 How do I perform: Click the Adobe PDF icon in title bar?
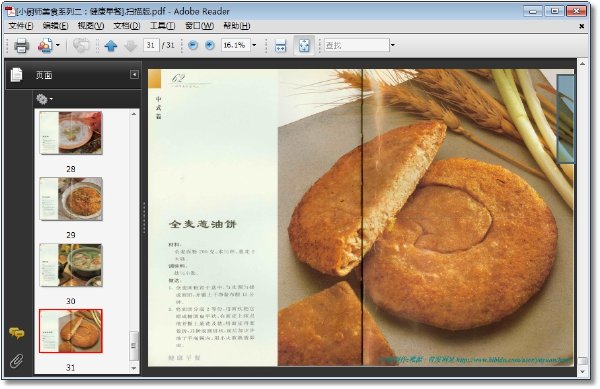pos(10,11)
